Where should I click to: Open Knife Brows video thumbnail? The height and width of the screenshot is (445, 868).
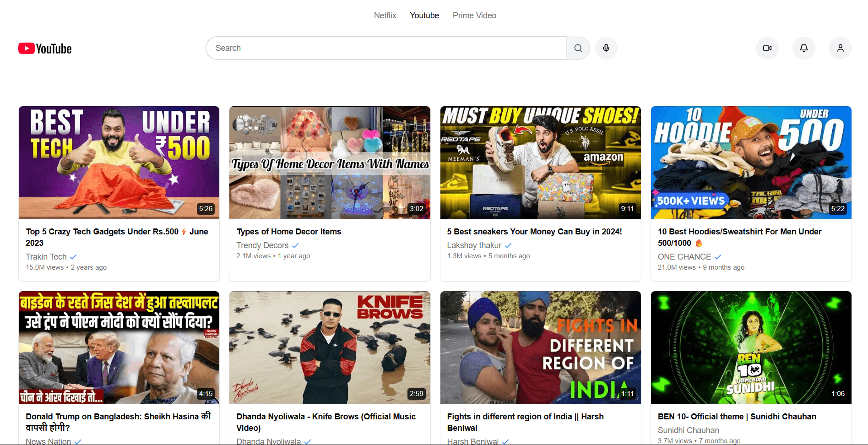[x=330, y=348]
